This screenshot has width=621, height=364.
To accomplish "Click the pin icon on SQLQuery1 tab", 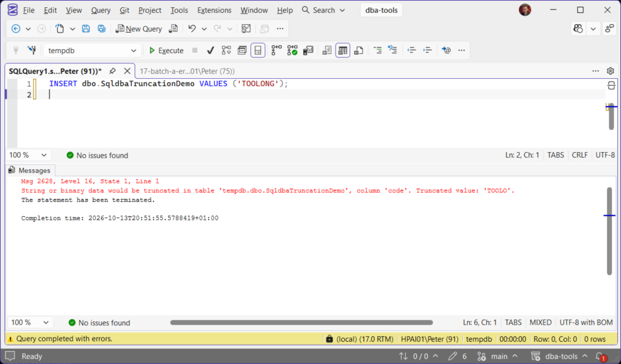I will click(112, 71).
